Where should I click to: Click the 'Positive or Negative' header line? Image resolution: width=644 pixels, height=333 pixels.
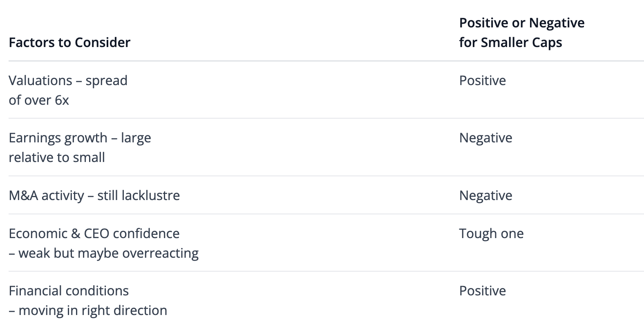pos(521,23)
